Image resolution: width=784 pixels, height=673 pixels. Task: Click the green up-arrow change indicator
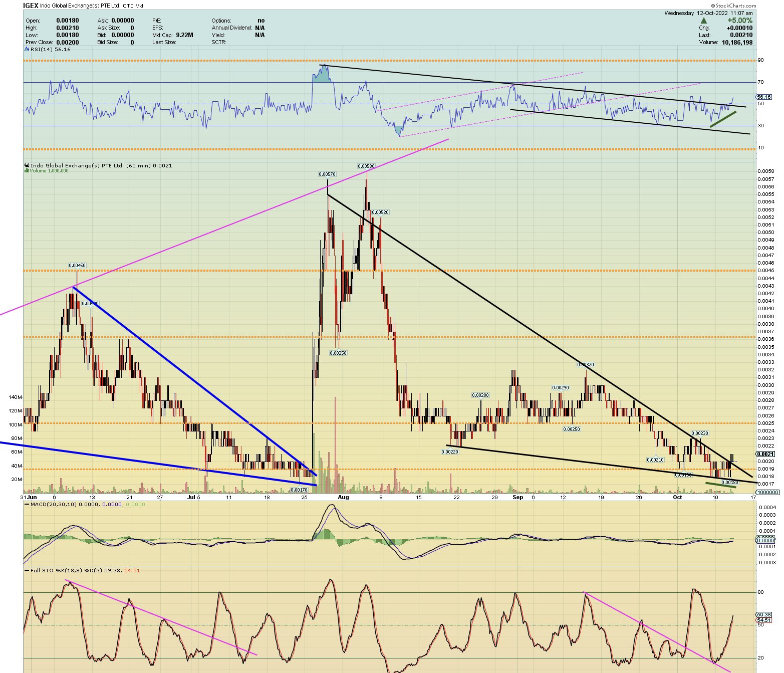click(x=704, y=21)
